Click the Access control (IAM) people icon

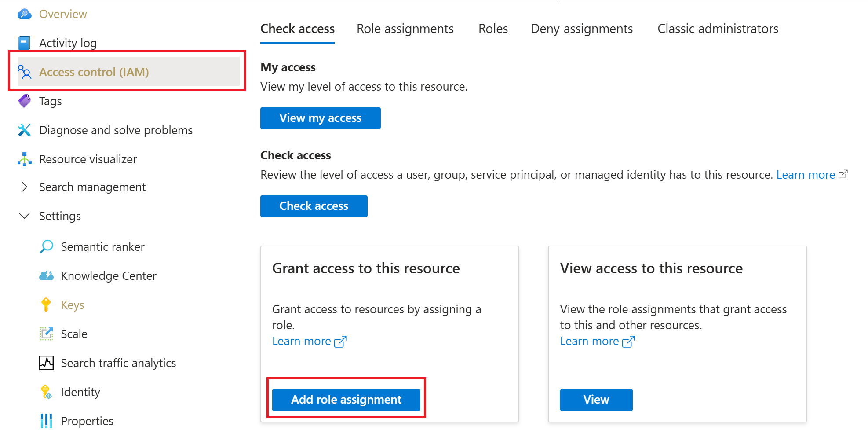point(25,72)
